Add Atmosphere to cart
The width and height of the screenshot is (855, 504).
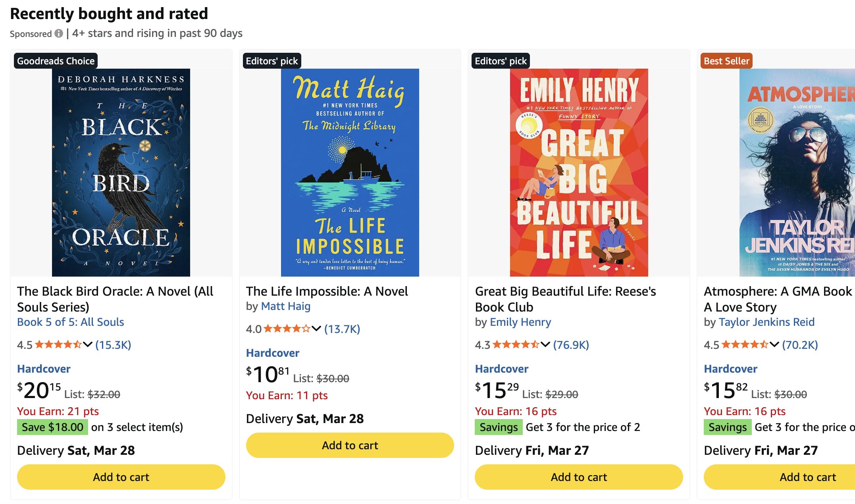click(x=808, y=477)
